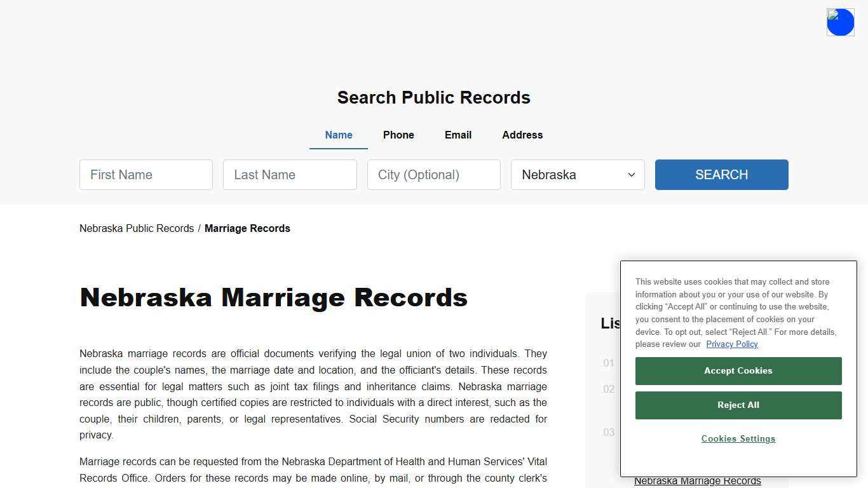Click the First Name input field
Screen dimensions: 868x488
pyautogui.click(x=146, y=175)
